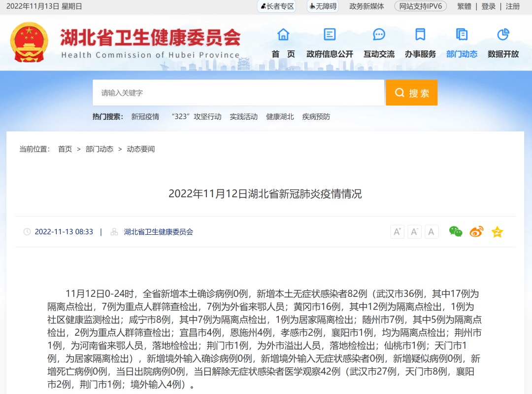Click source link 湖北省卫生健康委员会 below title
532x394 pixels.
point(159,232)
